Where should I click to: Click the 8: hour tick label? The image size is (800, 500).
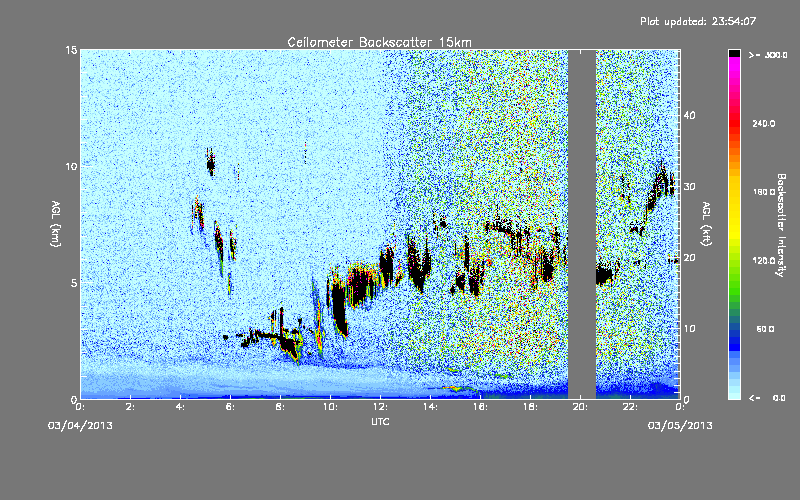point(281,407)
